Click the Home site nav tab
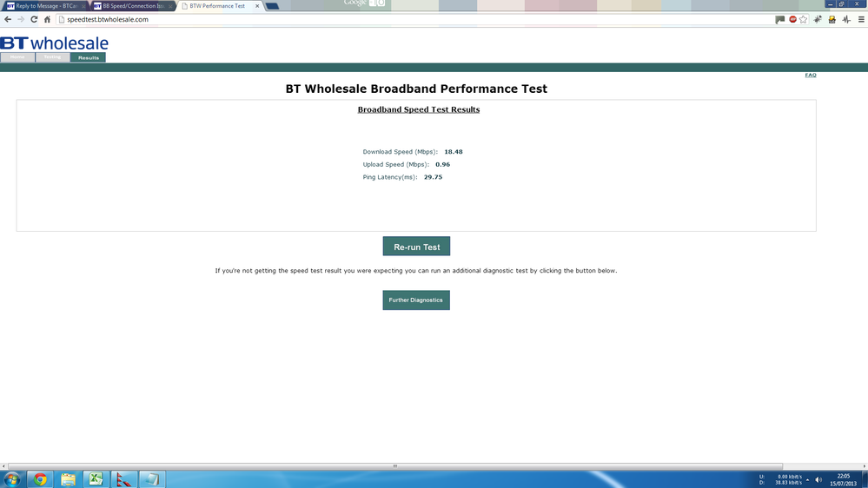The height and width of the screenshot is (488, 868). pyautogui.click(x=17, y=57)
